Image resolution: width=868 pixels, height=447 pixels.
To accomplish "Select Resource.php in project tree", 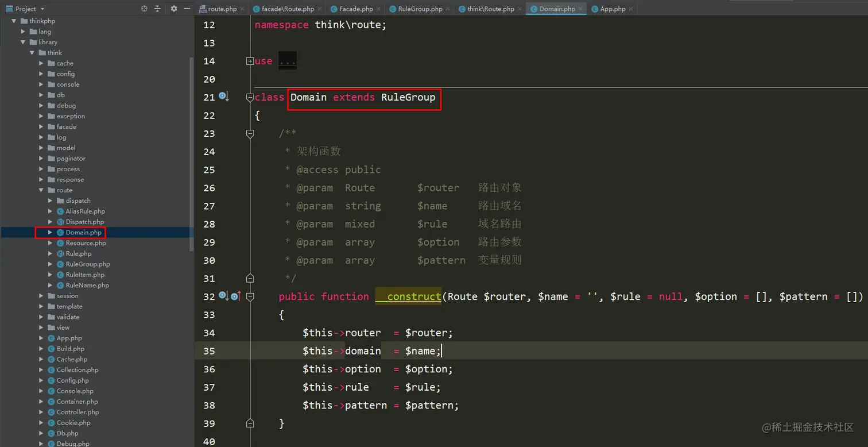I will tap(86, 243).
